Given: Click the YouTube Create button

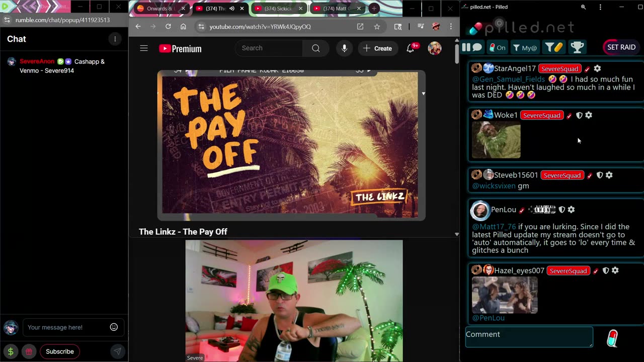Looking at the screenshot, I should coord(377,48).
